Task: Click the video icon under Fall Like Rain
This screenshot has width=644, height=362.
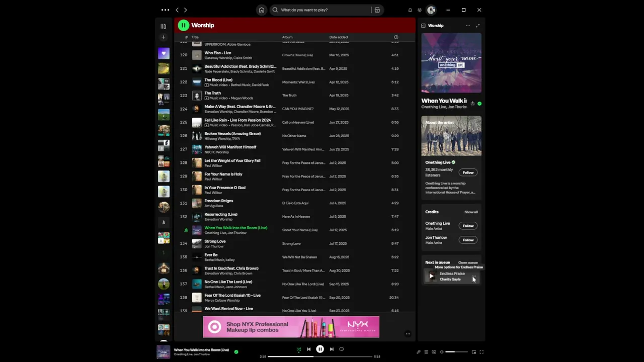Action: 206,125
